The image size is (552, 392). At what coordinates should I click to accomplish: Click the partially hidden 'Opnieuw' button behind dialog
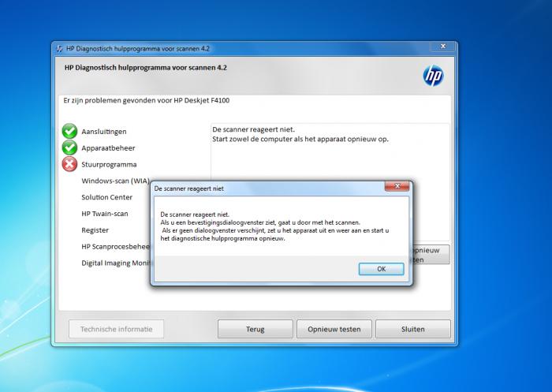(431, 255)
